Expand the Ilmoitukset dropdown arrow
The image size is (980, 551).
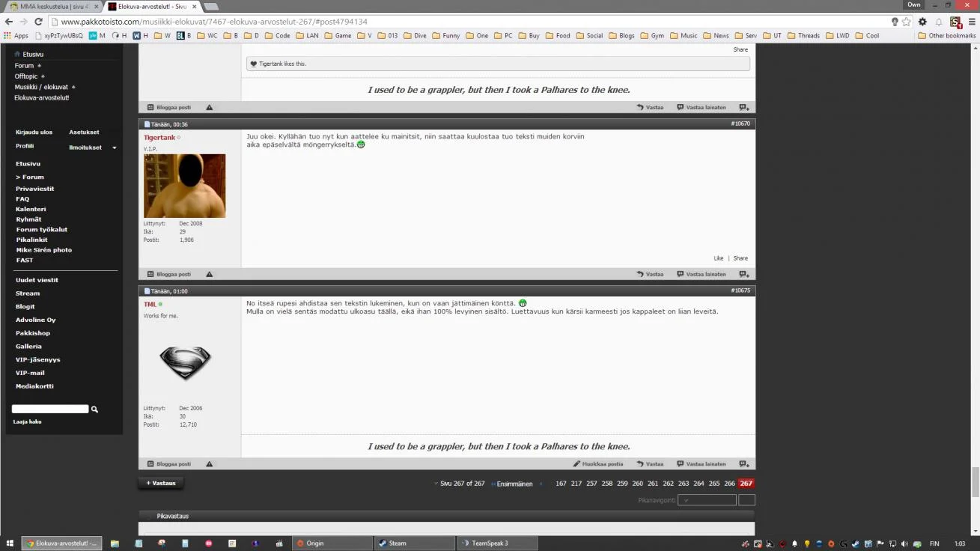pos(115,148)
